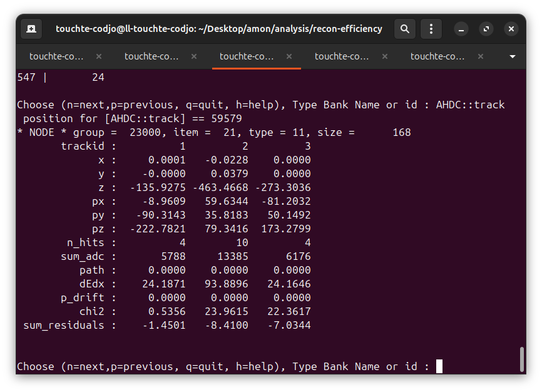The height and width of the screenshot is (392, 542).
Task: Restore down the terminal window
Action: pyautogui.click(x=486, y=29)
